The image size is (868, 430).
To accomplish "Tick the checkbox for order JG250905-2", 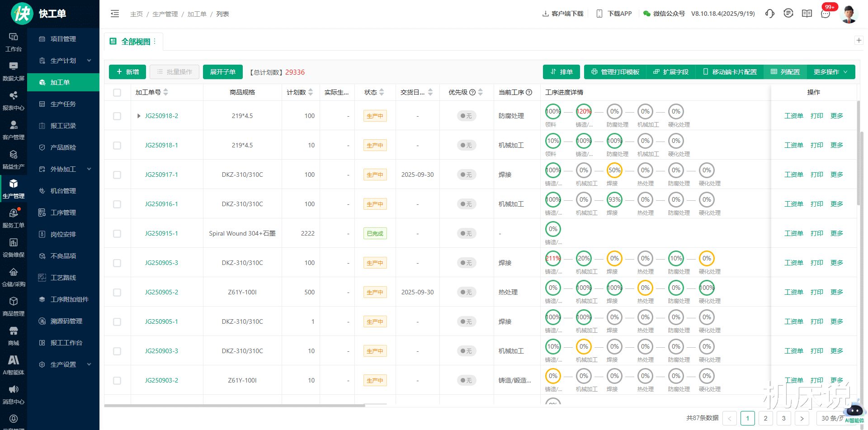I will tap(117, 292).
